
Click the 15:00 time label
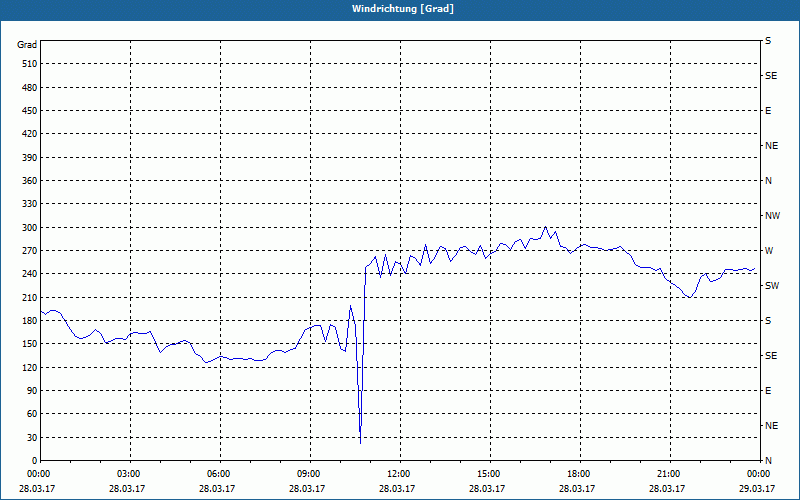(490, 474)
